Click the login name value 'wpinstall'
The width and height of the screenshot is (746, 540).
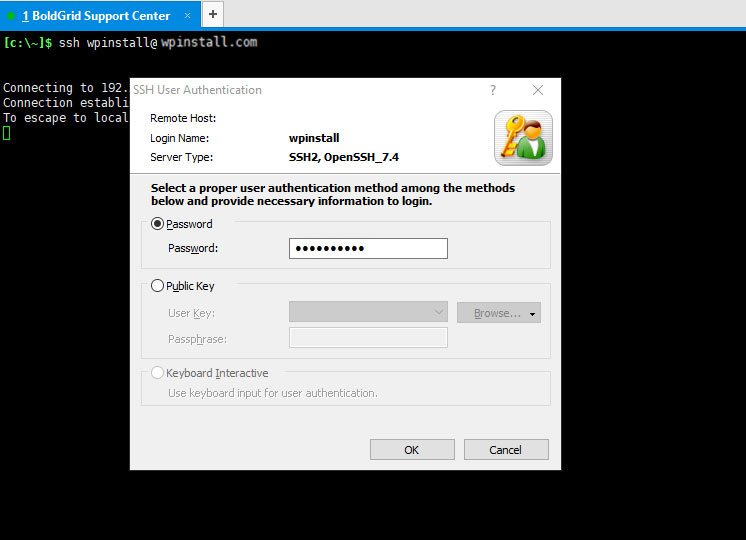314,138
